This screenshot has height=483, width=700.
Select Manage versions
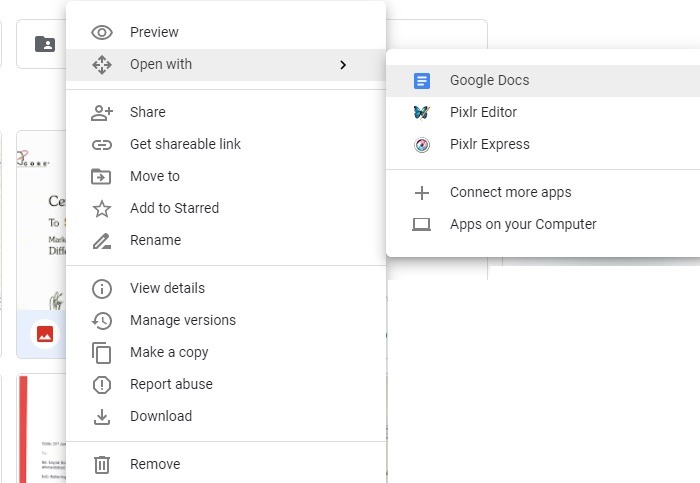(226, 321)
